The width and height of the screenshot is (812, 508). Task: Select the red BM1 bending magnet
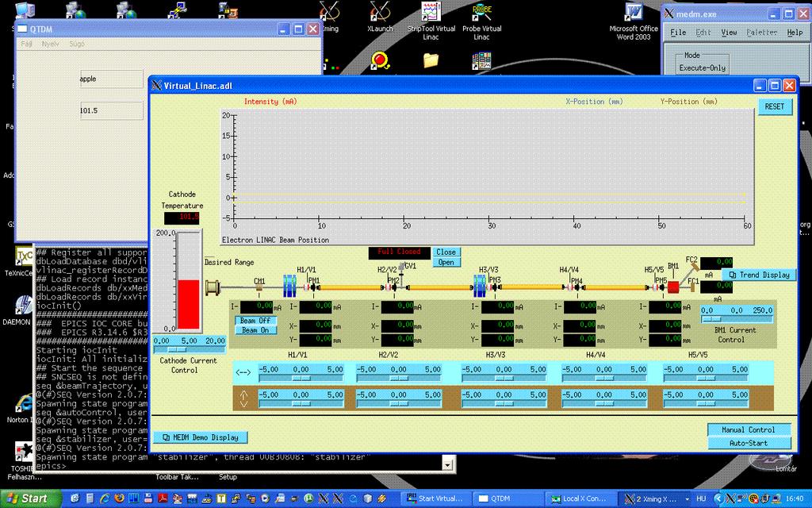click(x=673, y=287)
